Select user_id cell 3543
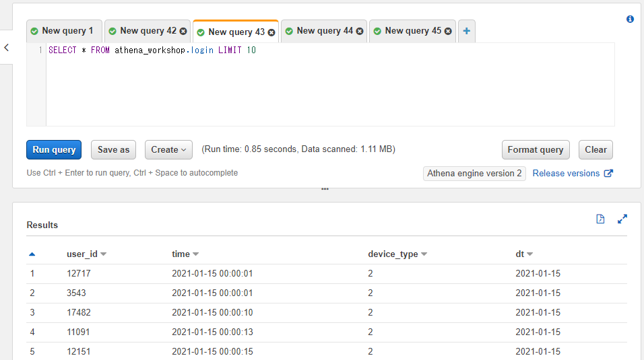644x360 pixels. click(x=76, y=293)
